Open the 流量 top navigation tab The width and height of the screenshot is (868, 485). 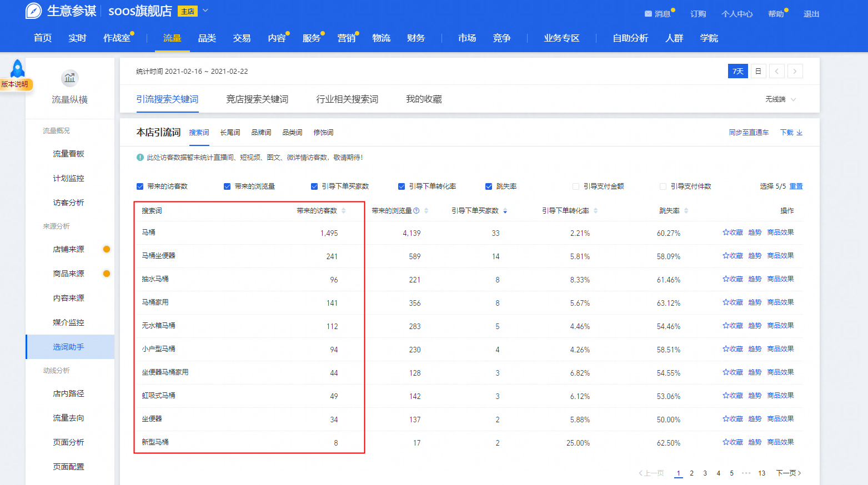pos(172,38)
